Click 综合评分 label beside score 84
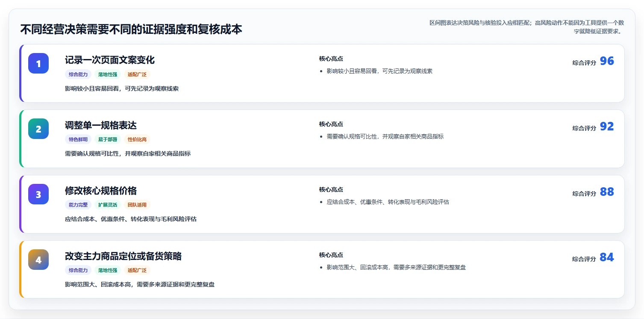 pyautogui.click(x=584, y=259)
